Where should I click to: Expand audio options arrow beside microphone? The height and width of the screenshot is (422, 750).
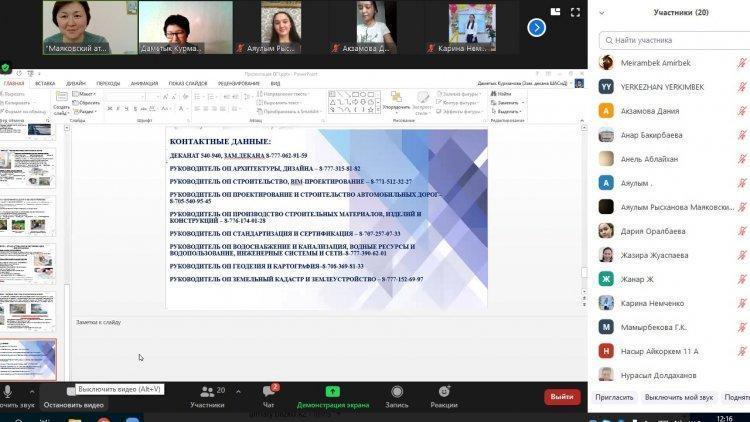31,392
